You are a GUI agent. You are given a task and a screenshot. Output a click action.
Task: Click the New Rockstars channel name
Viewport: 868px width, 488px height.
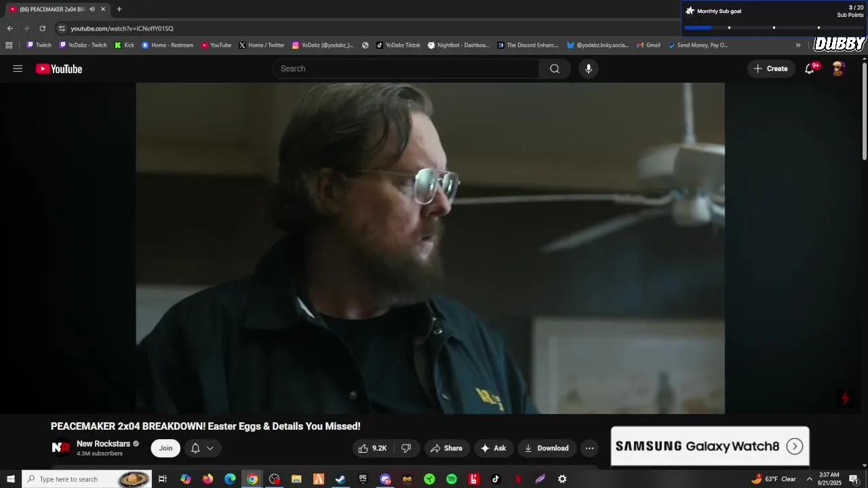coord(103,444)
